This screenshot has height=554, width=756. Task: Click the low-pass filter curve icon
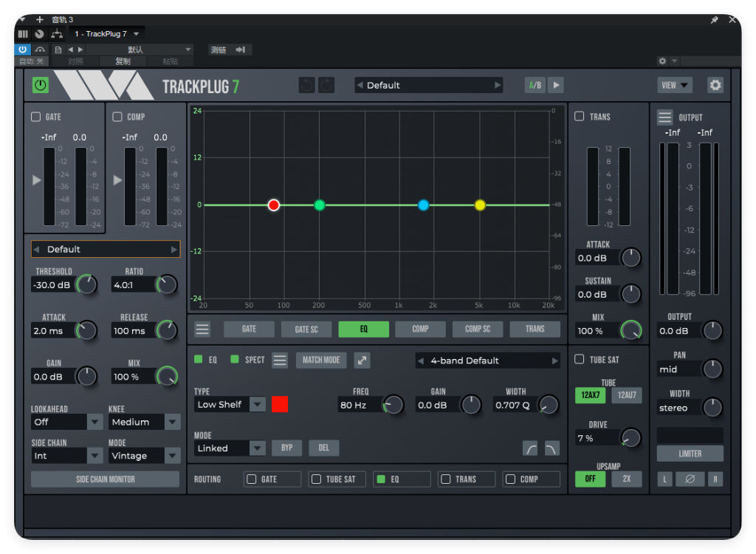(551, 448)
